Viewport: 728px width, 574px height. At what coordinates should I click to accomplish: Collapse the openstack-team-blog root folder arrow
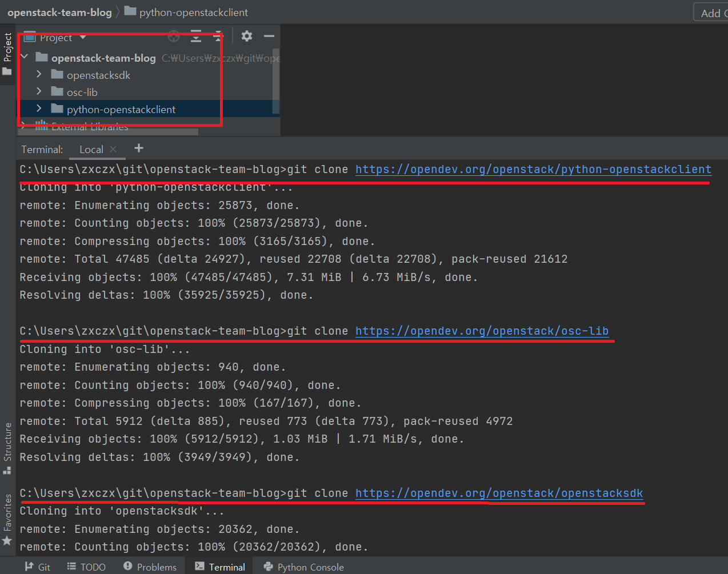pos(25,57)
